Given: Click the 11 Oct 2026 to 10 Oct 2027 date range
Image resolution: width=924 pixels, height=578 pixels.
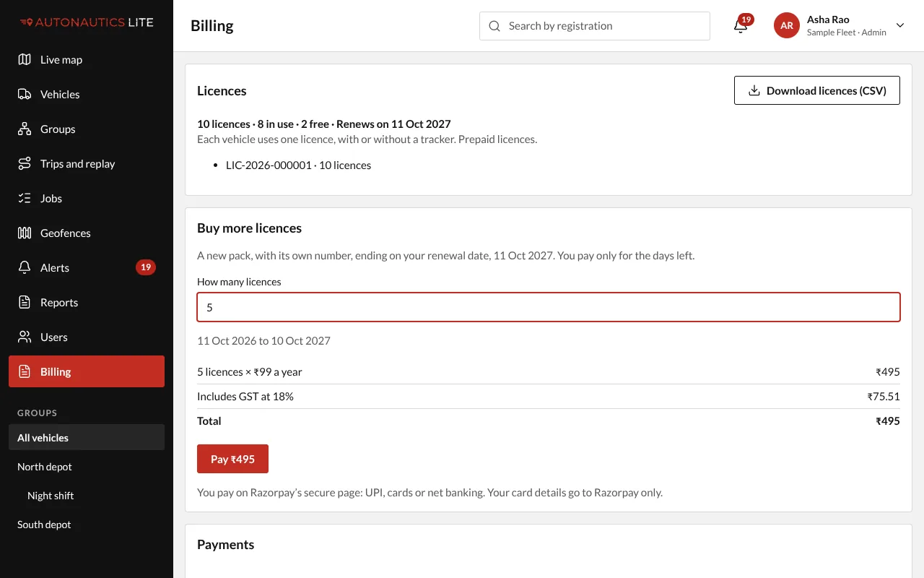Looking at the screenshot, I should coord(263,340).
